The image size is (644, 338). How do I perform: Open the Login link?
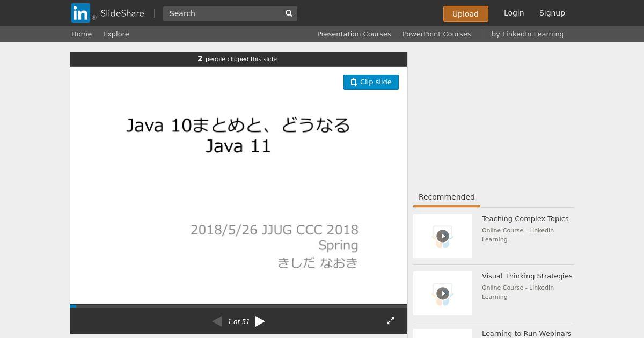click(514, 13)
